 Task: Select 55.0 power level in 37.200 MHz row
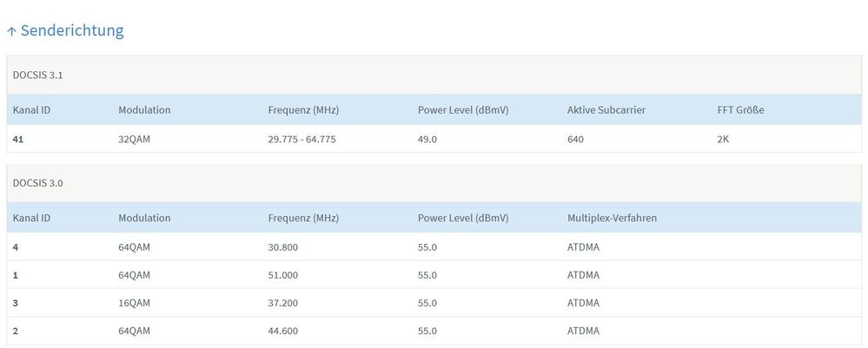point(427,303)
